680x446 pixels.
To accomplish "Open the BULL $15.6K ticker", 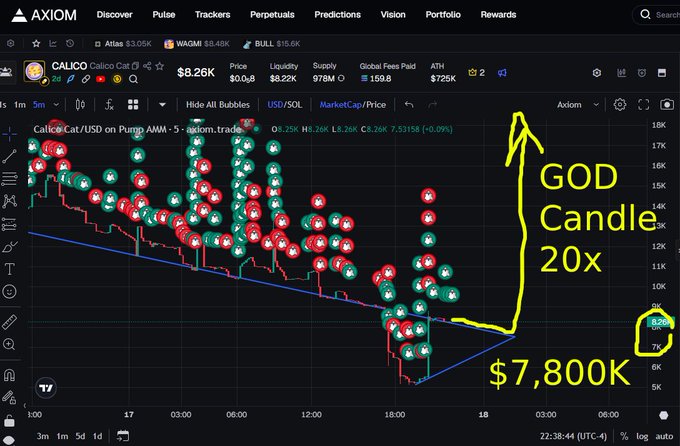I will tap(271, 44).
